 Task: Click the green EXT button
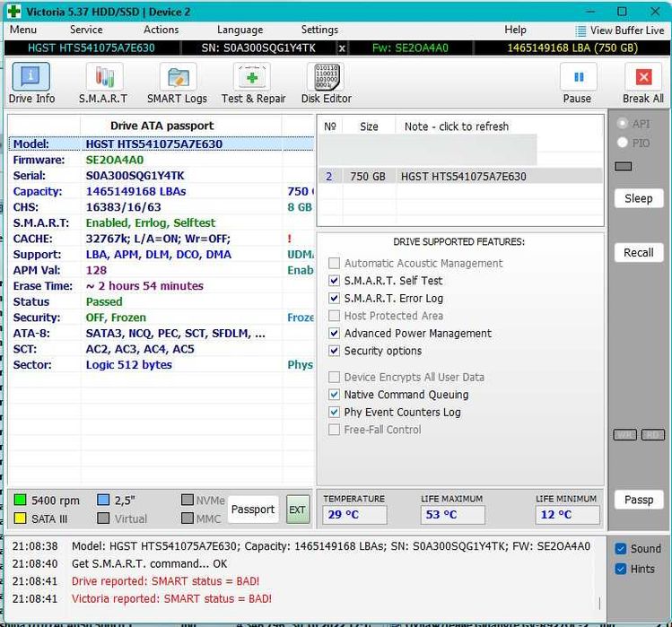coord(298,509)
